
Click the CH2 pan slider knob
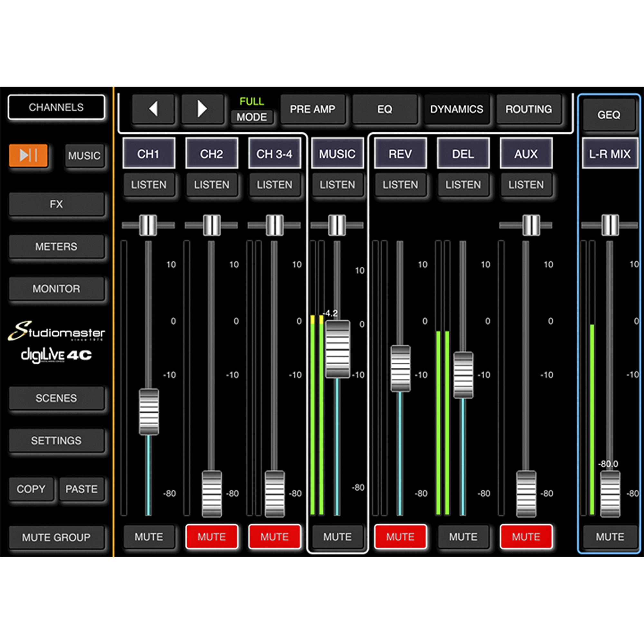click(x=212, y=225)
